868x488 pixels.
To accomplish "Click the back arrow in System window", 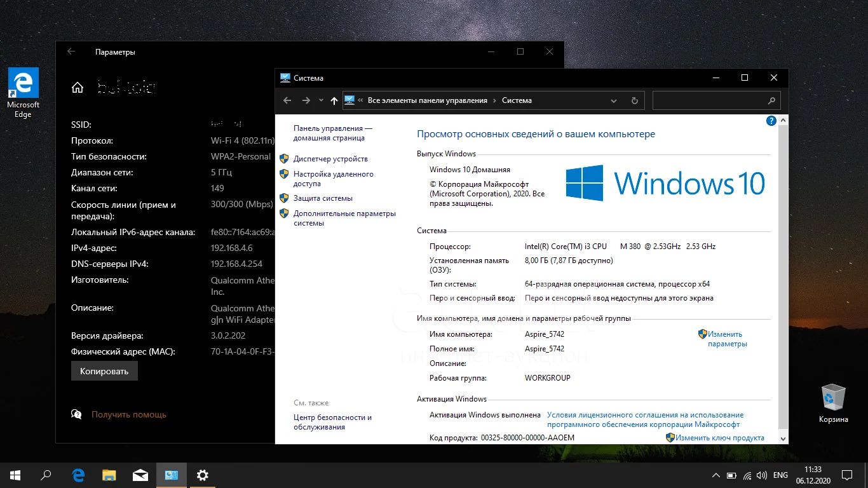I will [x=287, y=100].
